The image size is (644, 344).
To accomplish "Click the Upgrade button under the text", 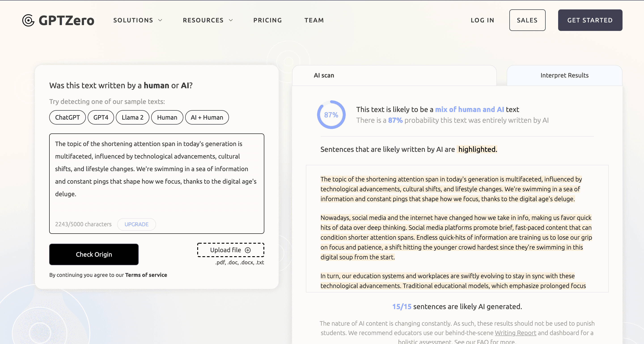I will (x=136, y=224).
